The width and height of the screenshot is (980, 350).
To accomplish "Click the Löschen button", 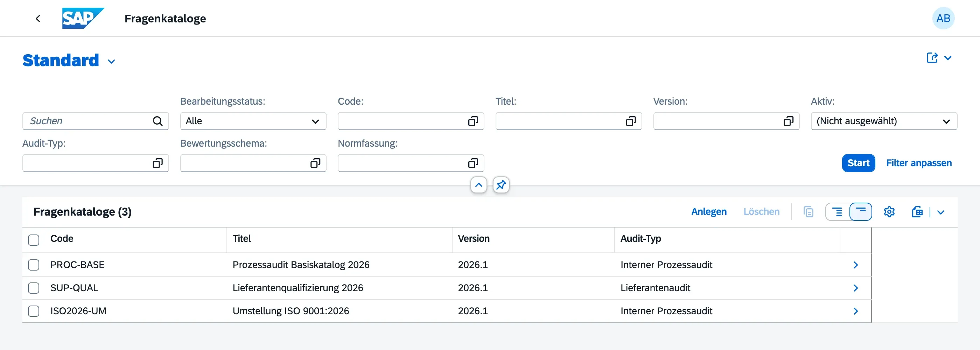I will tap(761, 212).
